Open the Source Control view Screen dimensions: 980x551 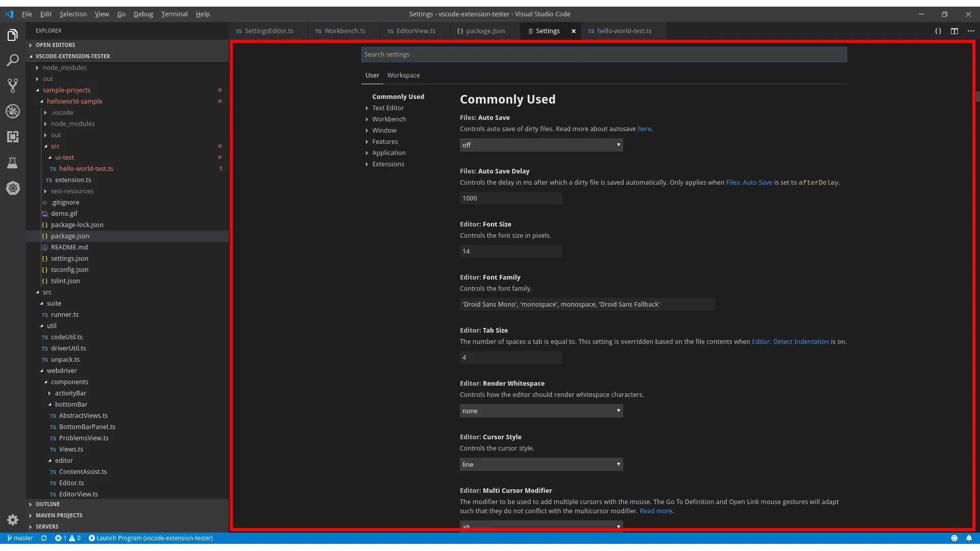(13, 86)
